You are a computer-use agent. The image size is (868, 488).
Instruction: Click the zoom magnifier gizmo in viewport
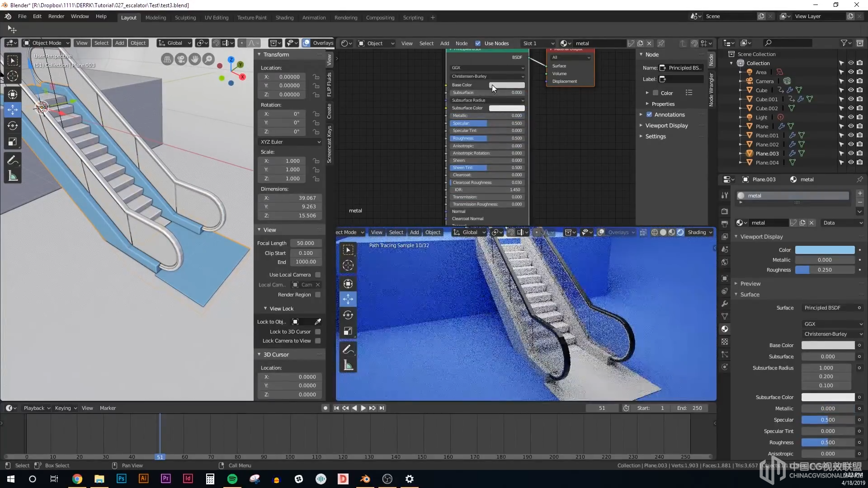pyautogui.click(x=208, y=59)
